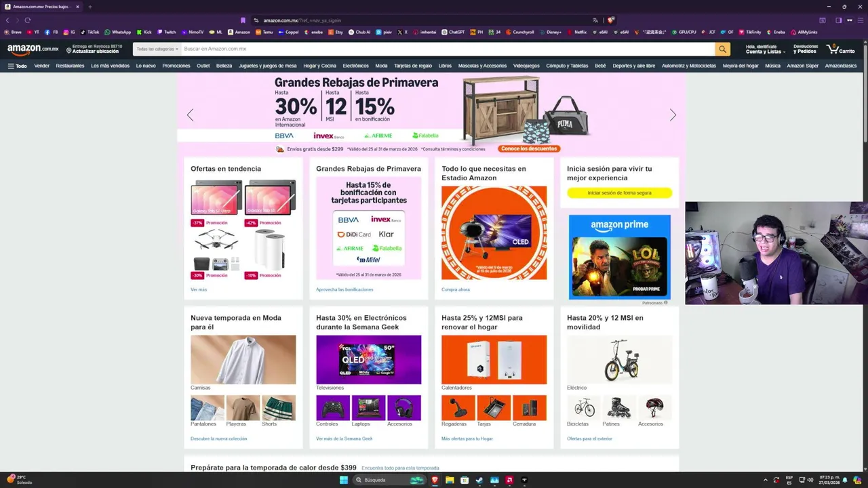The height and width of the screenshot is (488, 868).
Task: Click 'Encuentra todo para esta temporada' link
Action: pos(400,468)
